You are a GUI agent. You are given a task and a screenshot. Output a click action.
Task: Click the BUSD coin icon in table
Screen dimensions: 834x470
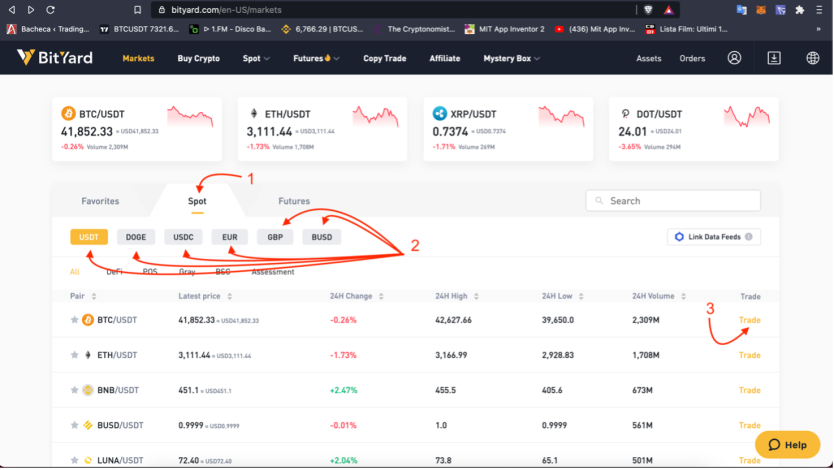point(88,425)
